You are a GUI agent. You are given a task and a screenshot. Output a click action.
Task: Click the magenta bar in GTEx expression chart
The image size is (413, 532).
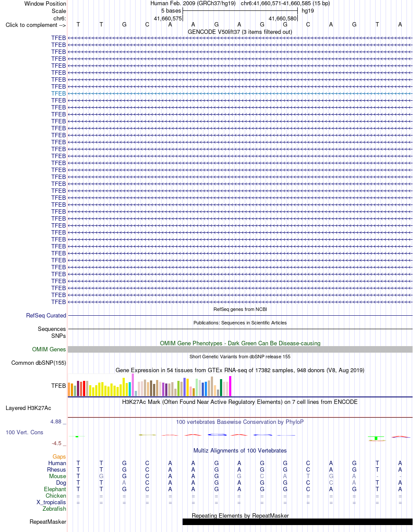point(230,386)
